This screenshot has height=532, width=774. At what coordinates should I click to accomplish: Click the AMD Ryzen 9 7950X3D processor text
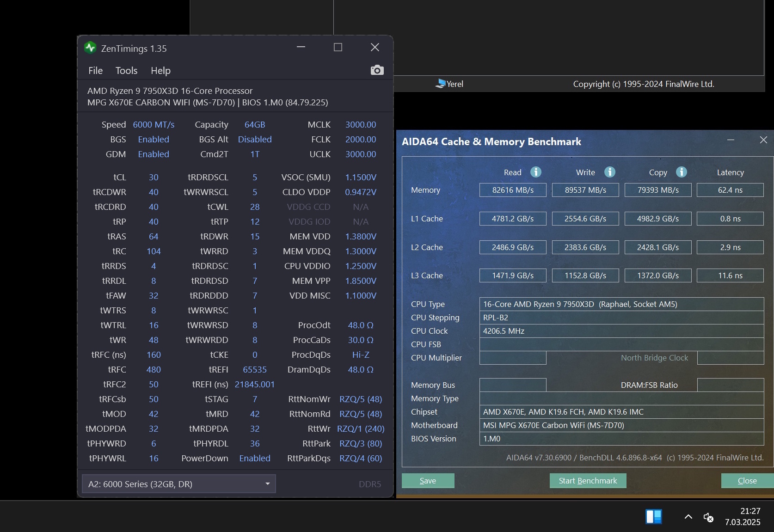click(x=170, y=91)
